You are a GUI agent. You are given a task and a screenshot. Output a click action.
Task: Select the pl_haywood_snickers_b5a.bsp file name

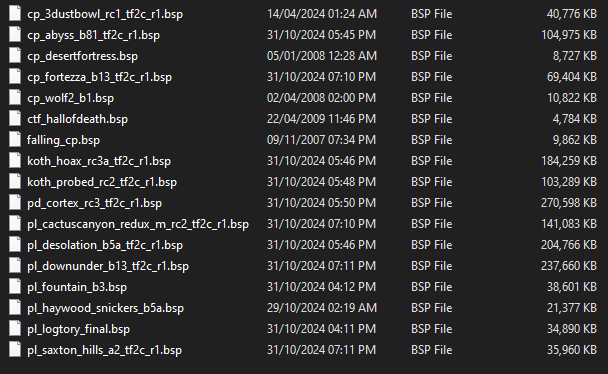point(105,308)
